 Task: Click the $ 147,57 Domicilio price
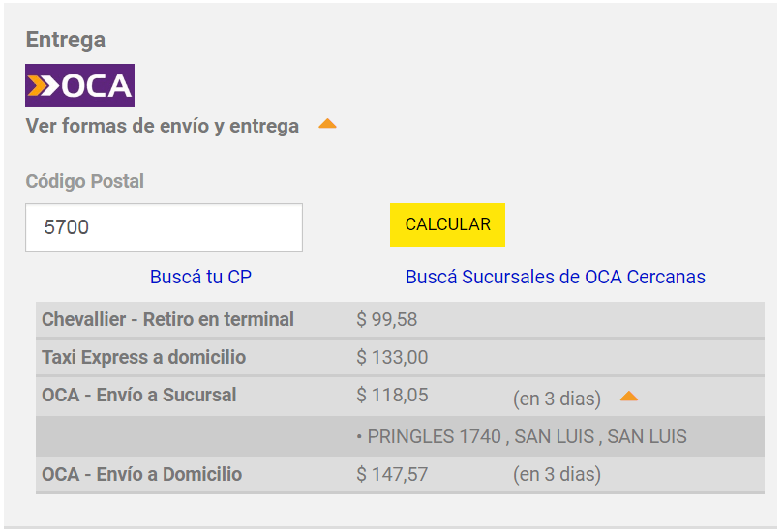[392, 474]
